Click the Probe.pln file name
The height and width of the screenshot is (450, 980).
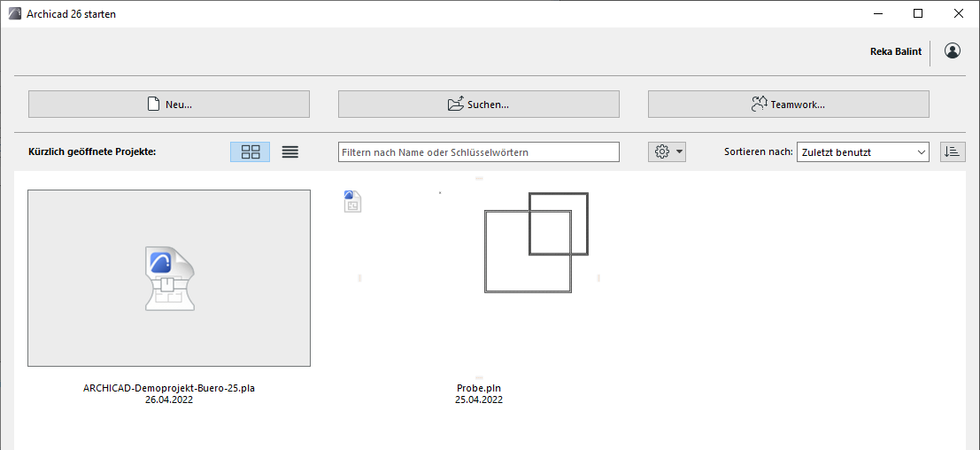pyautogui.click(x=479, y=388)
